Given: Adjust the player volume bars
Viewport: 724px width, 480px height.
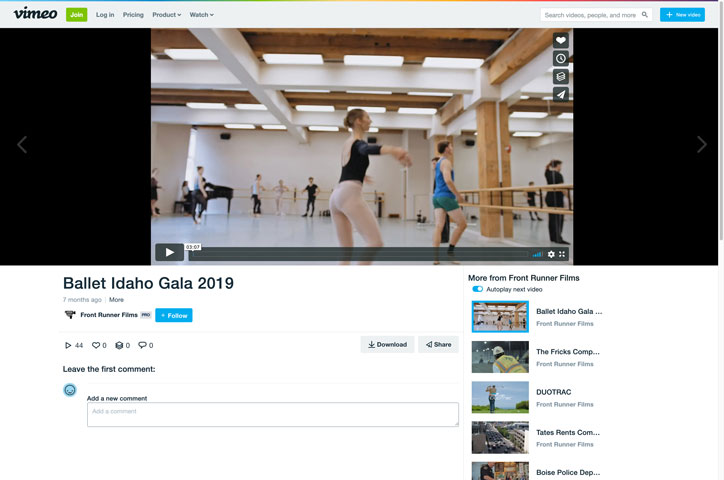Looking at the screenshot, I should coord(537,254).
